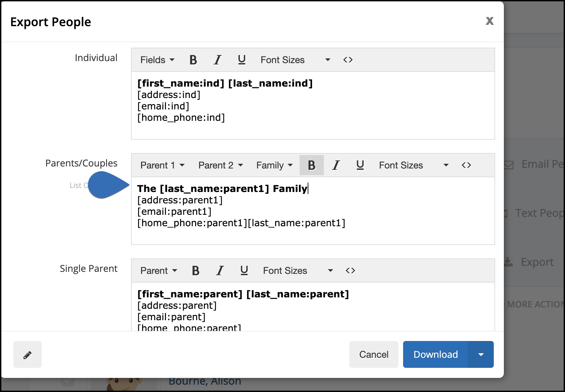Click the [email:parent] line in Single Parent
Viewport: 565px width, 392px height.
171,317
